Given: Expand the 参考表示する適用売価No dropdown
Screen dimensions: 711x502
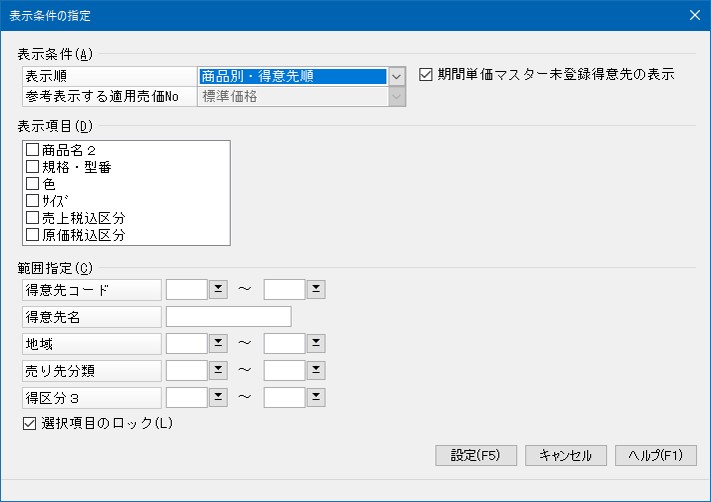Looking at the screenshot, I should (397, 96).
